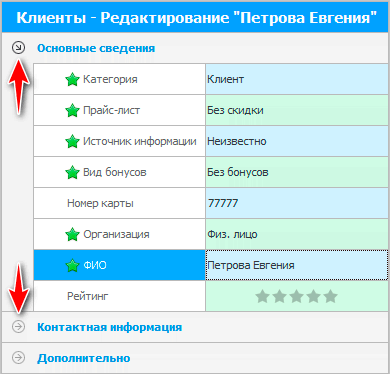
Task: Open the Дополнительно header
Action: coord(84,358)
